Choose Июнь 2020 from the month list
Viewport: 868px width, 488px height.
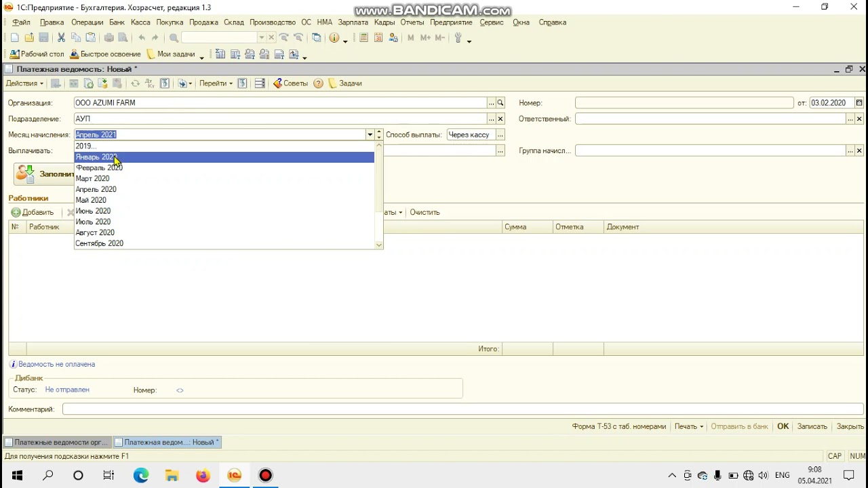coord(224,211)
